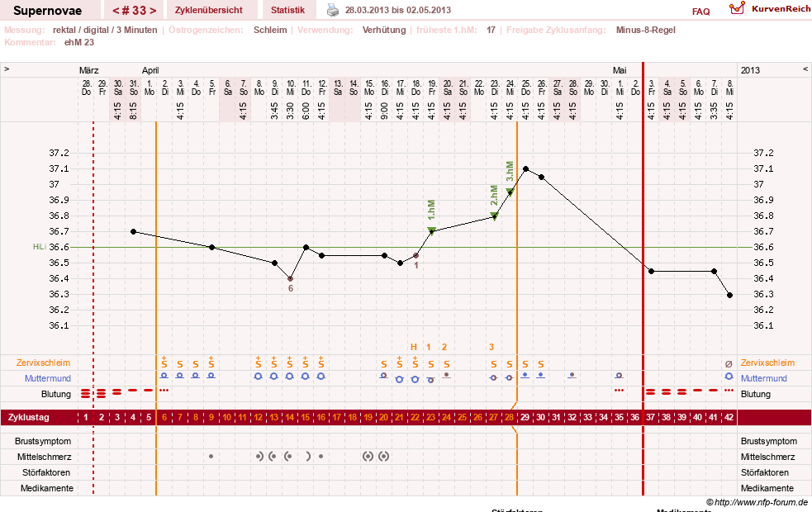This screenshot has height=512, width=812.
Task: Click S mucus symbol on day 30
Action: click(541, 364)
